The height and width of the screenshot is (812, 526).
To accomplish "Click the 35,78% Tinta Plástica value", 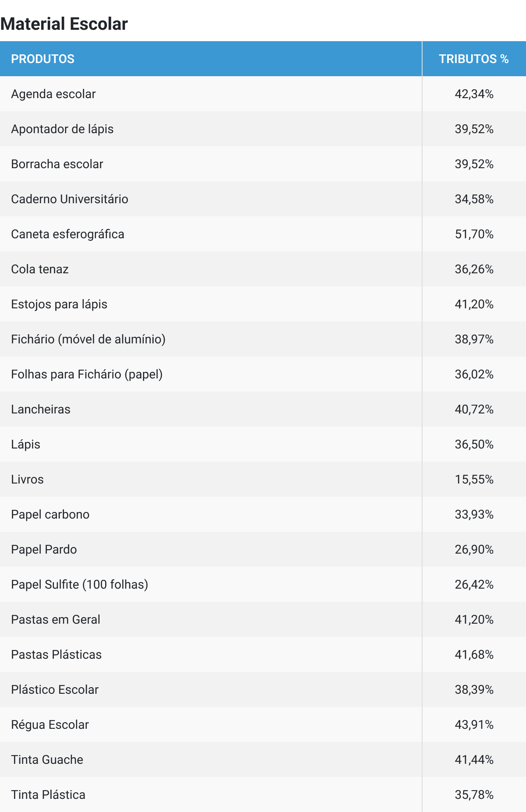I will [474, 794].
